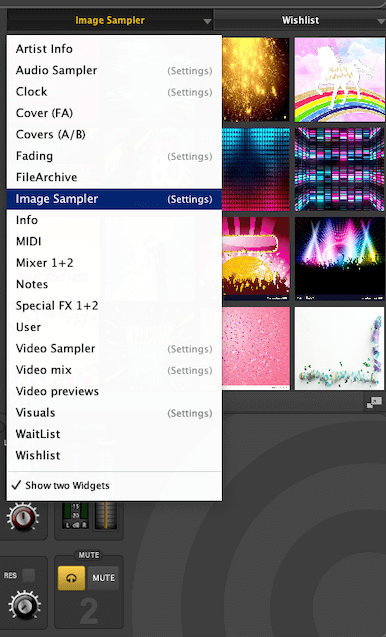Click the detach widget window icon
The height and width of the screenshot is (637, 386).
click(x=374, y=403)
